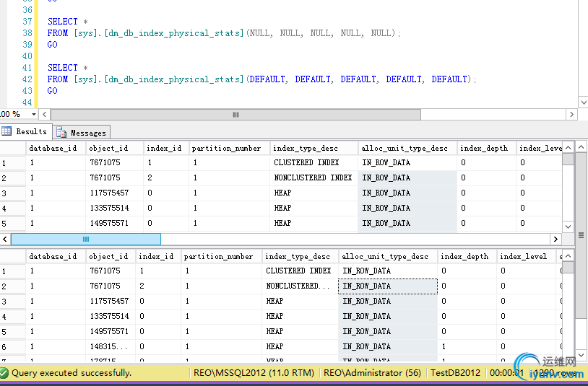Image resolution: width=588 pixels, height=386 pixels.
Task: Open the Messages tab
Action: coord(82,133)
